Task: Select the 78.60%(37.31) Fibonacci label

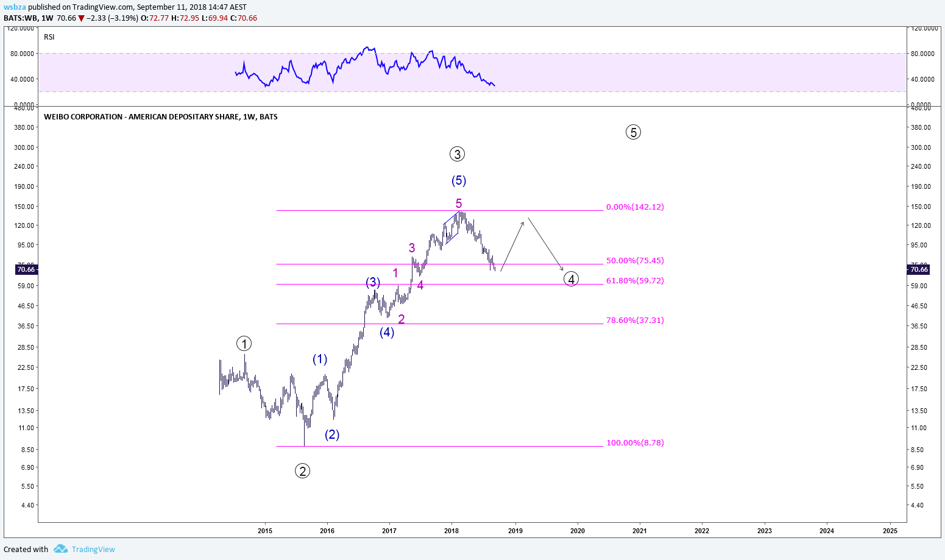Action: pyautogui.click(x=635, y=321)
